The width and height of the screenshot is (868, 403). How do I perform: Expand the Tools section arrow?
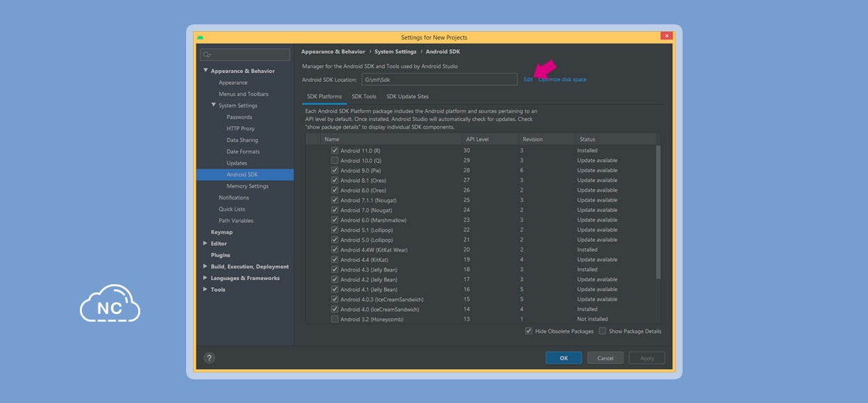[x=205, y=289]
